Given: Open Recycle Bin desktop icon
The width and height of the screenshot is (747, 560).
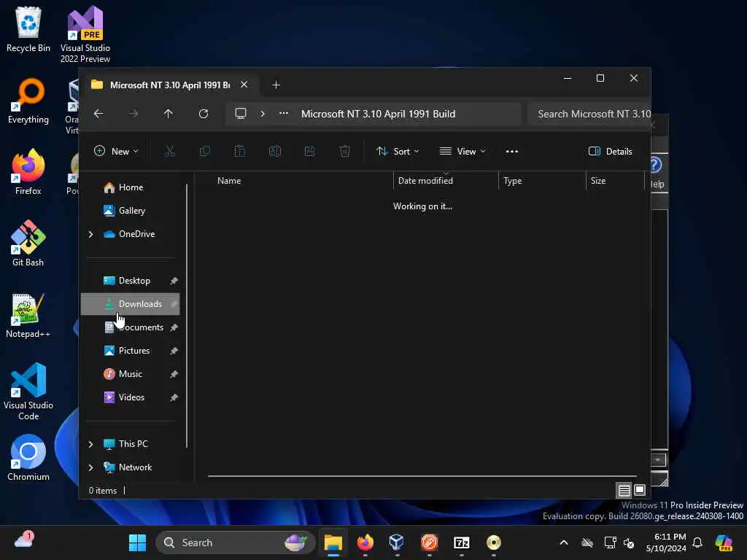Looking at the screenshot, I should (x=28, y=29).
